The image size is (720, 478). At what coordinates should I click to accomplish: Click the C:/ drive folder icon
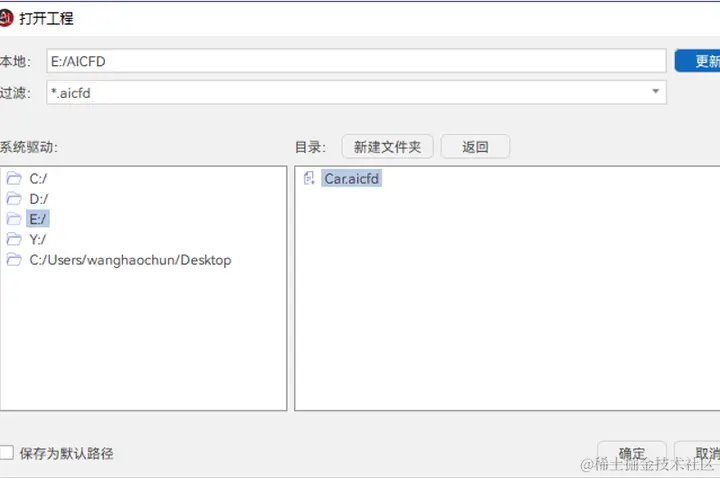pyautogui.click(x=14, y=178)
